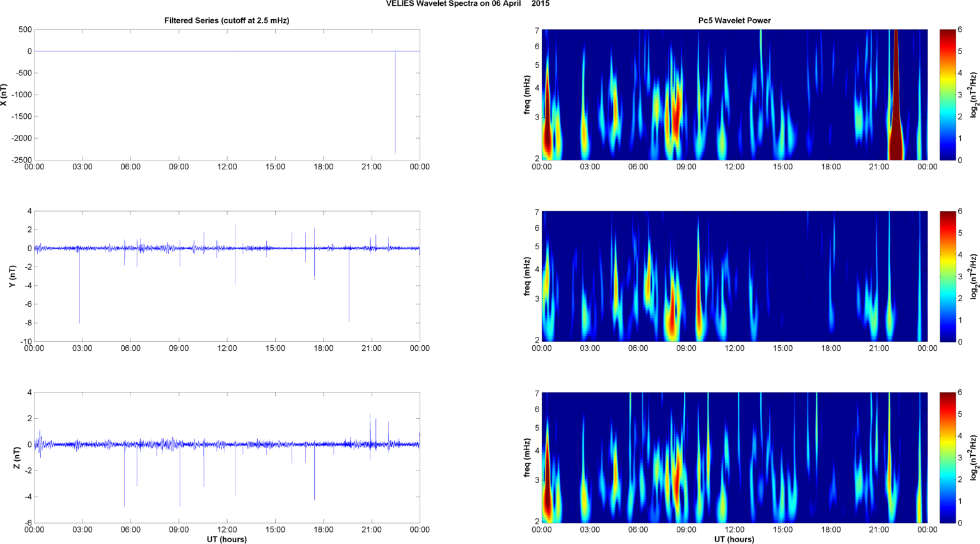Click the X component Pc5 wavelet power spectrum

[734, 95]
